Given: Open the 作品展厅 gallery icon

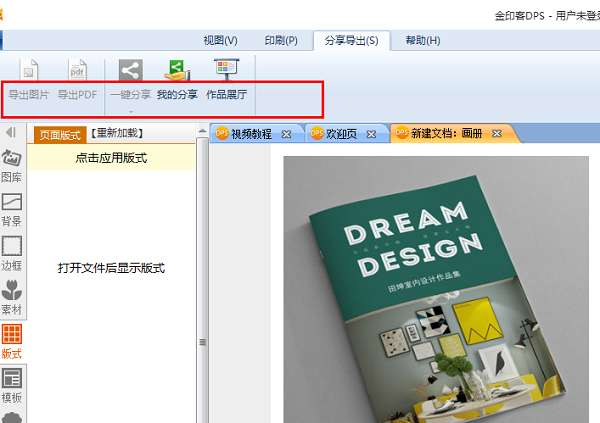Looking at the screenshot, I should [227, 69].
